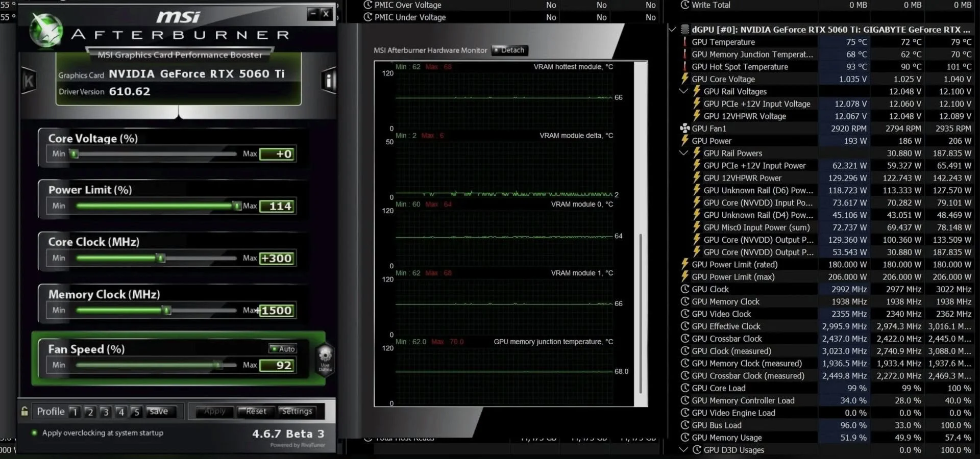Screen dimensions: 980x459
Task: Minimize the MSI Afterburner window
Action: tap(312, 14)
